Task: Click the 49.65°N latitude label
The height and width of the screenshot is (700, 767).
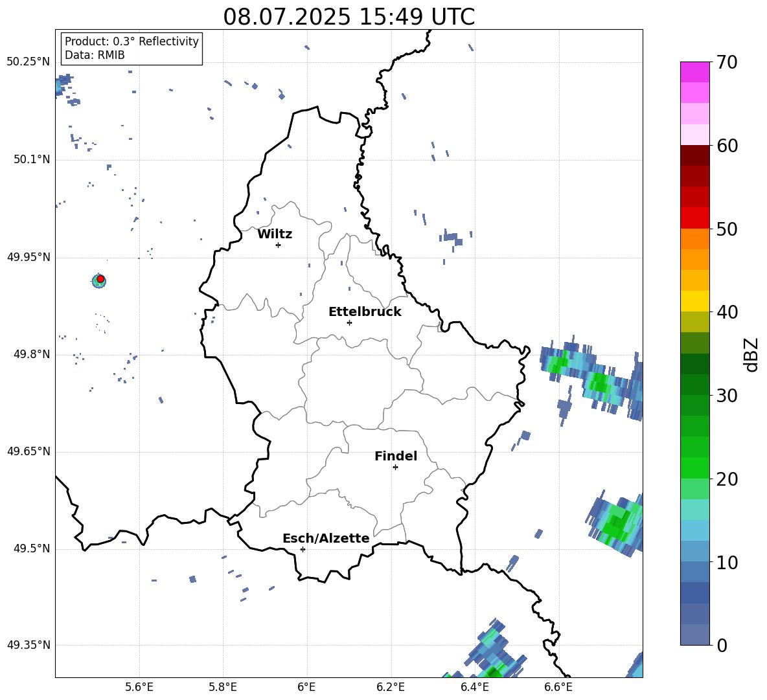Action: pos(29,451)
